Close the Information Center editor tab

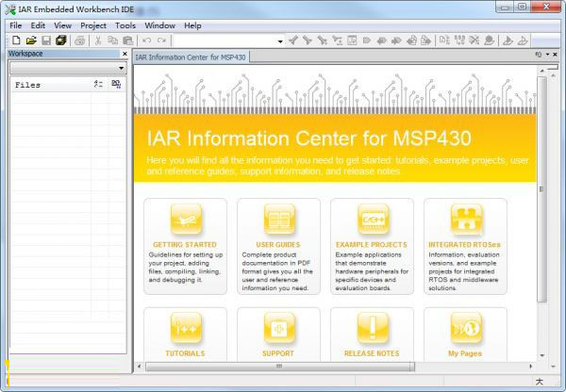click(x=556, y=55)
